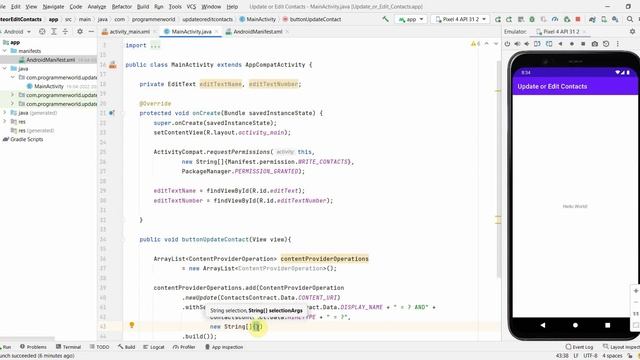
Task: Click emulator toolbar Overview square icon
Action: pos(583,44)
